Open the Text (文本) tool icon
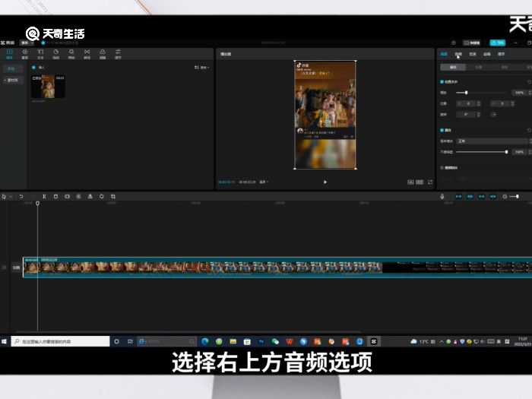 tap(40, 54)
